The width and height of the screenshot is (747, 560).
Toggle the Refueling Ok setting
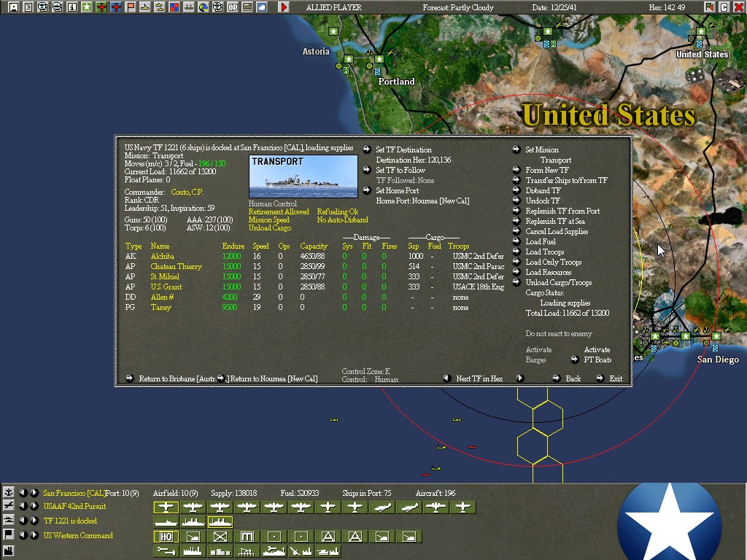click(x=337, y=211)
